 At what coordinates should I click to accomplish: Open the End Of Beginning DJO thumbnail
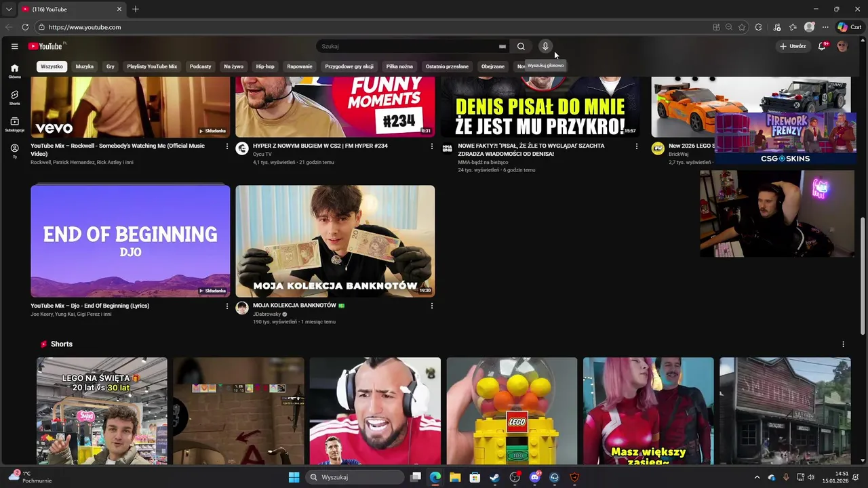pos(130,241)
